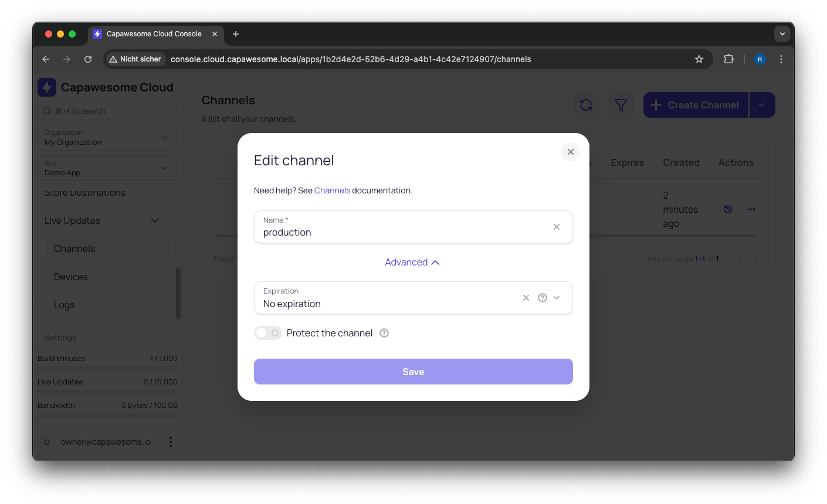827x504 pixels.
Task: Open the Logs page from the sidebar
Action: (x=64, y=305)
